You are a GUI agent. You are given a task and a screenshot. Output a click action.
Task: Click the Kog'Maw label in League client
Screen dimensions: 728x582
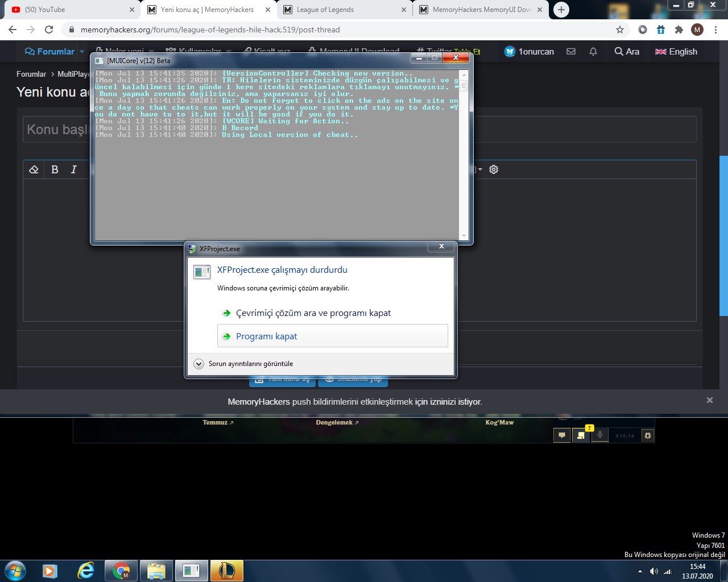pyautogui.click(x=499, y=422)
